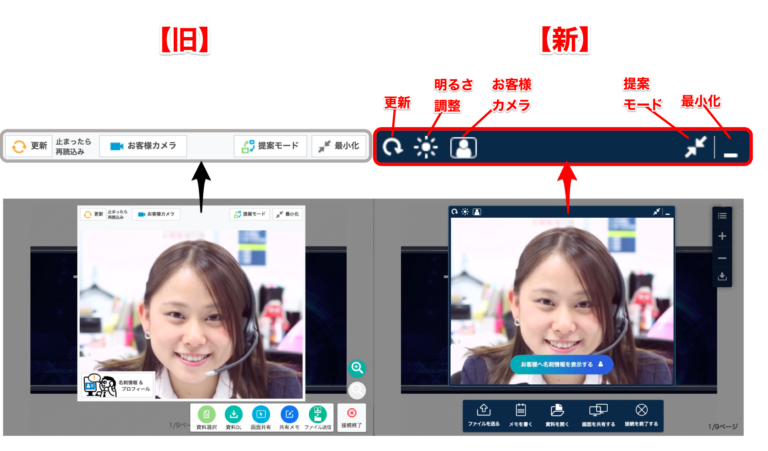Start 画面共有 from the old bottom toolbar
The width and height of the screenshot is (768, 451).
coord(260,414)
